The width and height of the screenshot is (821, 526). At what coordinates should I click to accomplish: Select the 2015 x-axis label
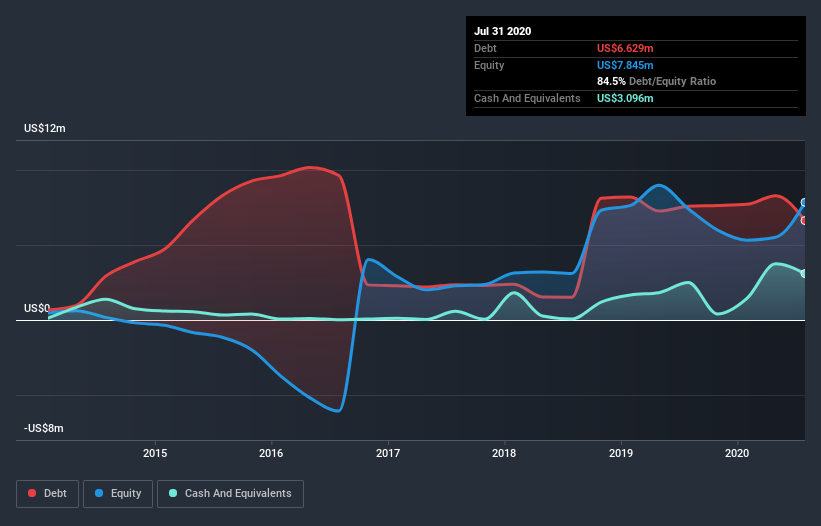[155, 453]
